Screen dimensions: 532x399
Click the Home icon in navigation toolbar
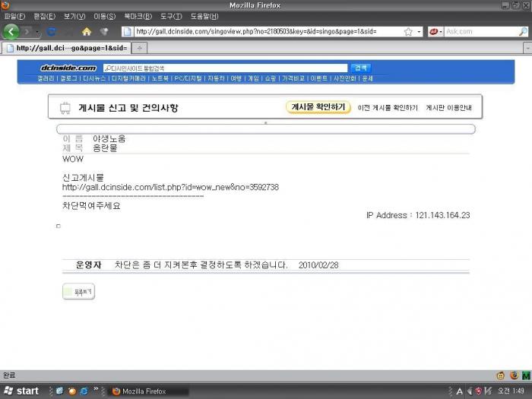[x=87, y=32]
